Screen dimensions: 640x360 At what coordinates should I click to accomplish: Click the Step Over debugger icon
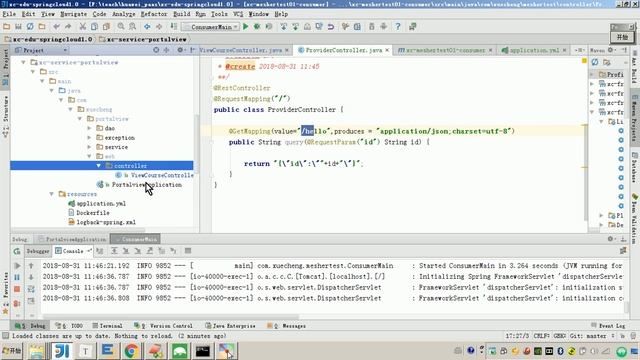tap(114, 251)
